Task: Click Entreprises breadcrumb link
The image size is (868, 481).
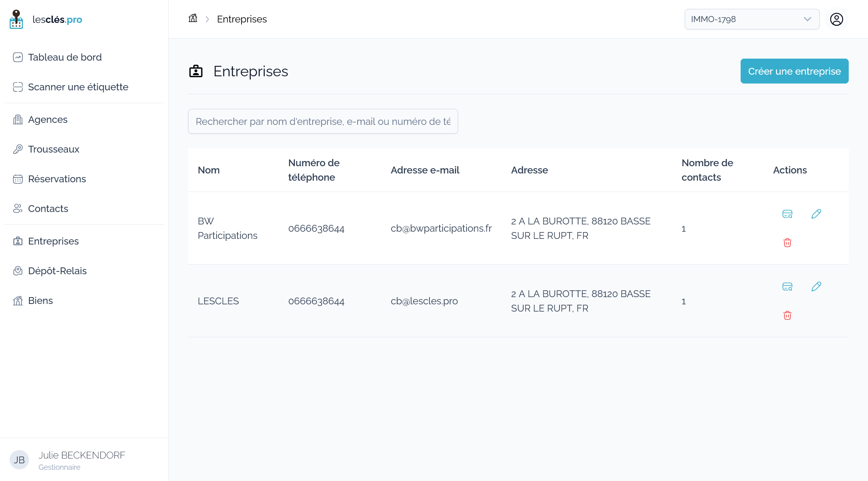Action: [x=242, y=19]
